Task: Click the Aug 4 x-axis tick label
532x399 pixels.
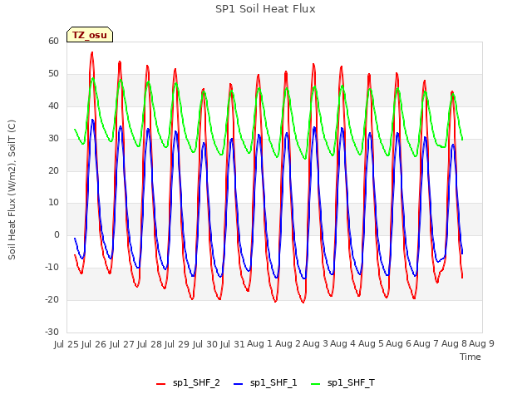Action: pos(343,344)
